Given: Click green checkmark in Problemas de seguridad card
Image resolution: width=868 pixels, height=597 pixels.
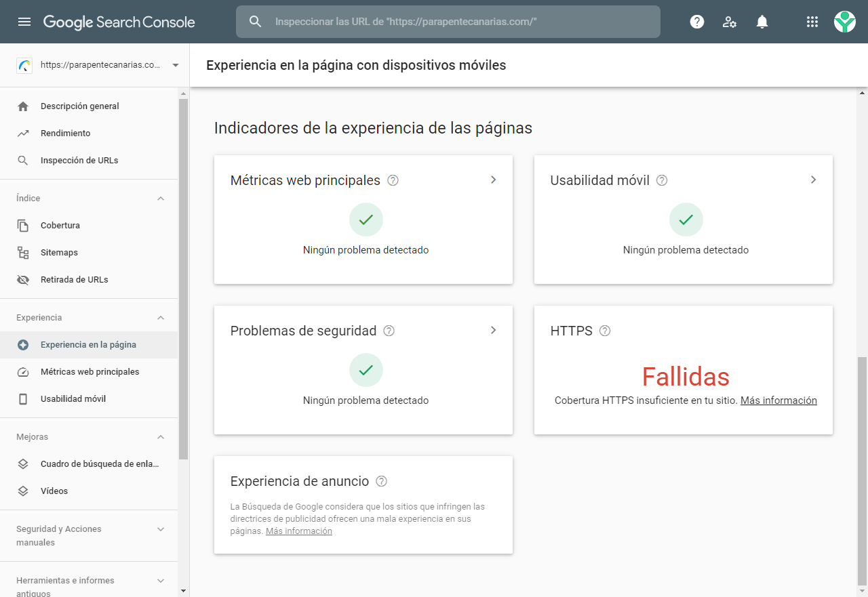Looking at the screenshot, I should point(366,370).
